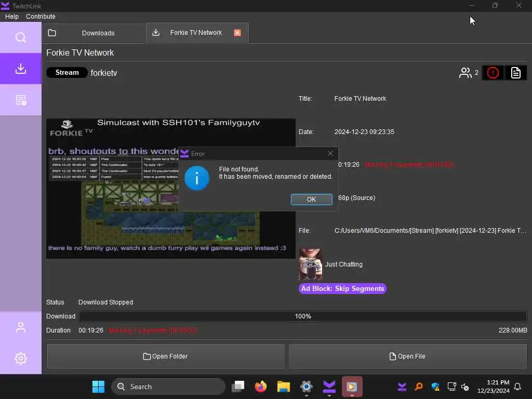This screenshot has width=532, height=399.
Task: Open the download log document icon
Action: click(x=516, y=73)
